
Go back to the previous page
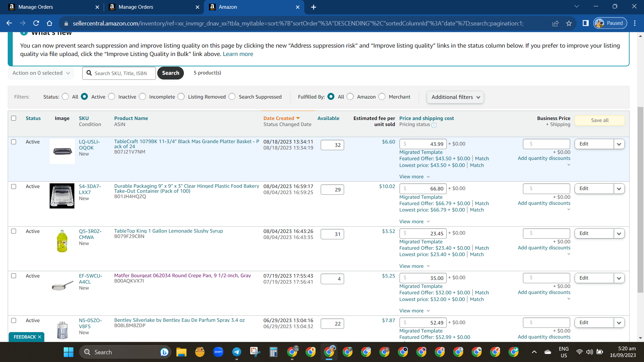(9, 23)
